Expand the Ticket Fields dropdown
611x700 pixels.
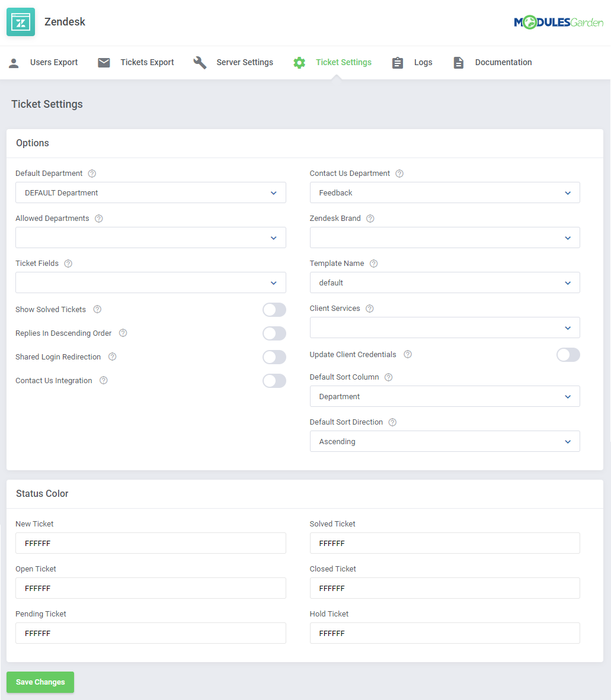coord(151,283)
